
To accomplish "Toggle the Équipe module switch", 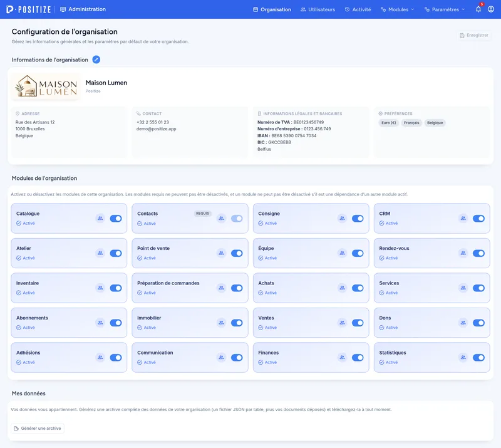I will click(358, 253).
